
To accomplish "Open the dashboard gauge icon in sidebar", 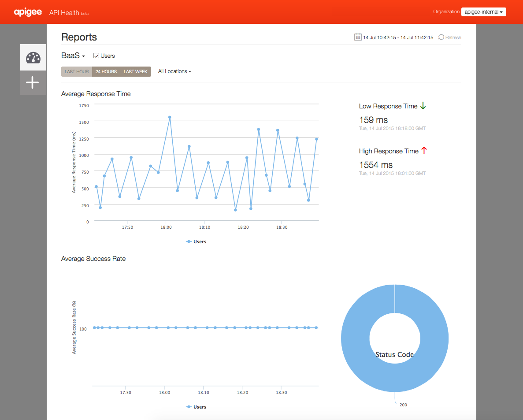I will click(33, 57).
